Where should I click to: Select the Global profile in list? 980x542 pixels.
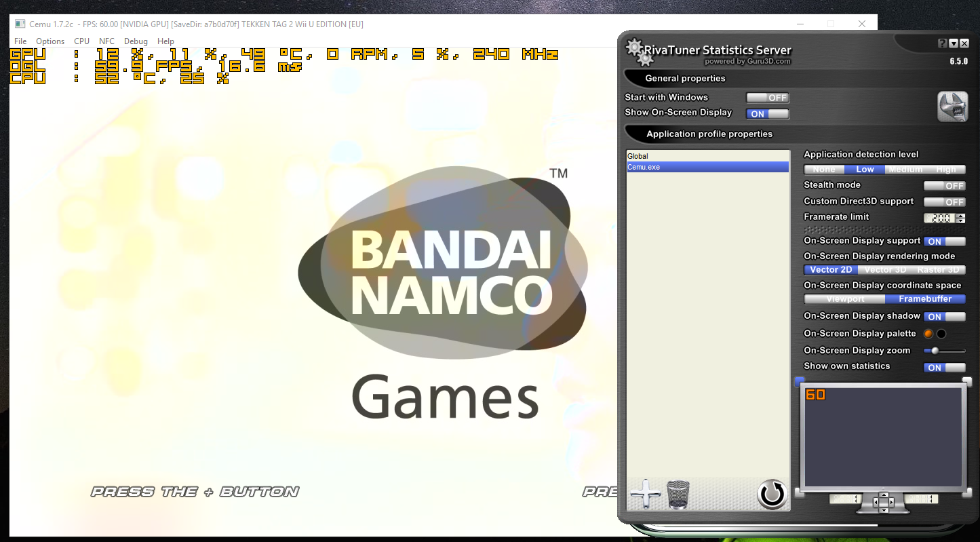(707, 156)
